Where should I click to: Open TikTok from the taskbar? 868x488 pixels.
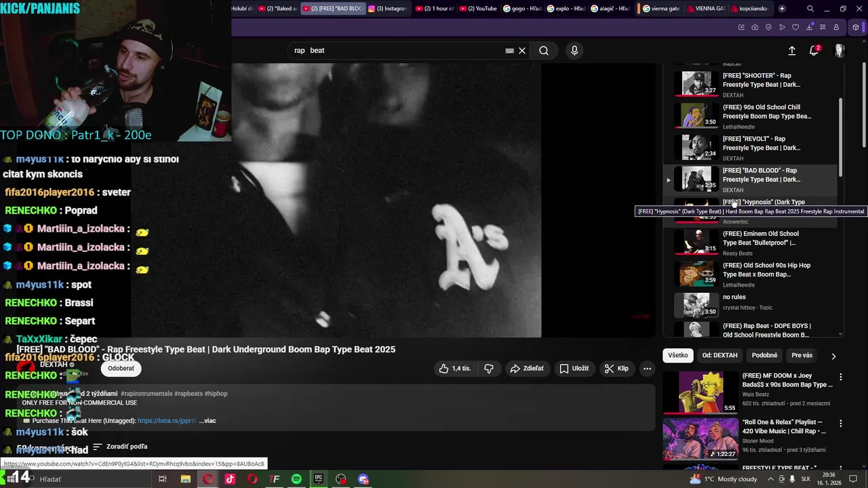point(230,479)
